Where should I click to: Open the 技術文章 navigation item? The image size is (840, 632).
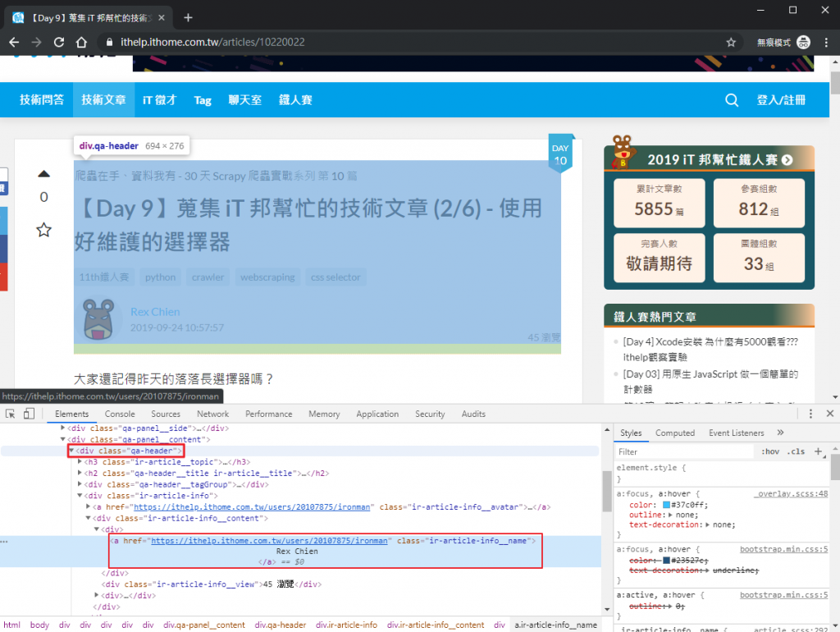pyautogui.click(x=104, y=100)
